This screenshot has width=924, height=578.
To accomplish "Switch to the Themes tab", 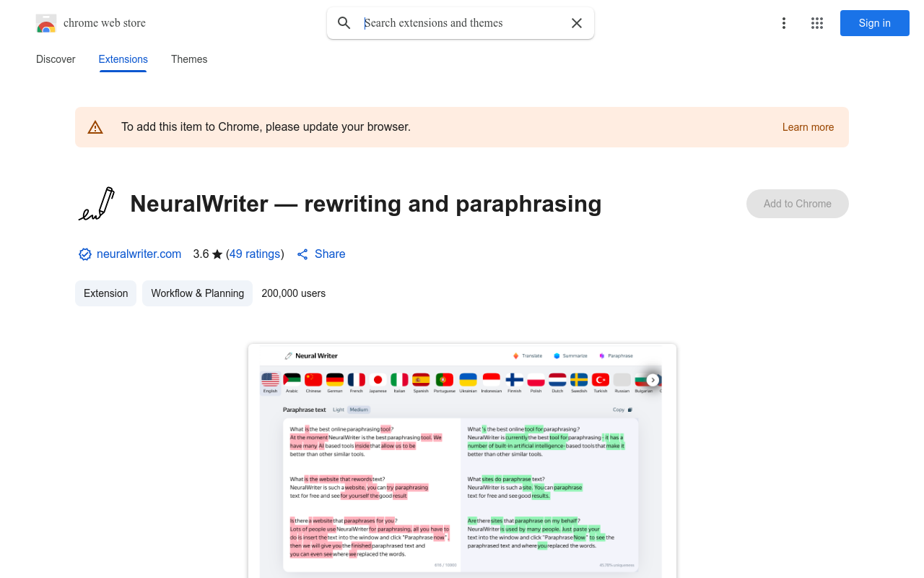I will (189, 59).
